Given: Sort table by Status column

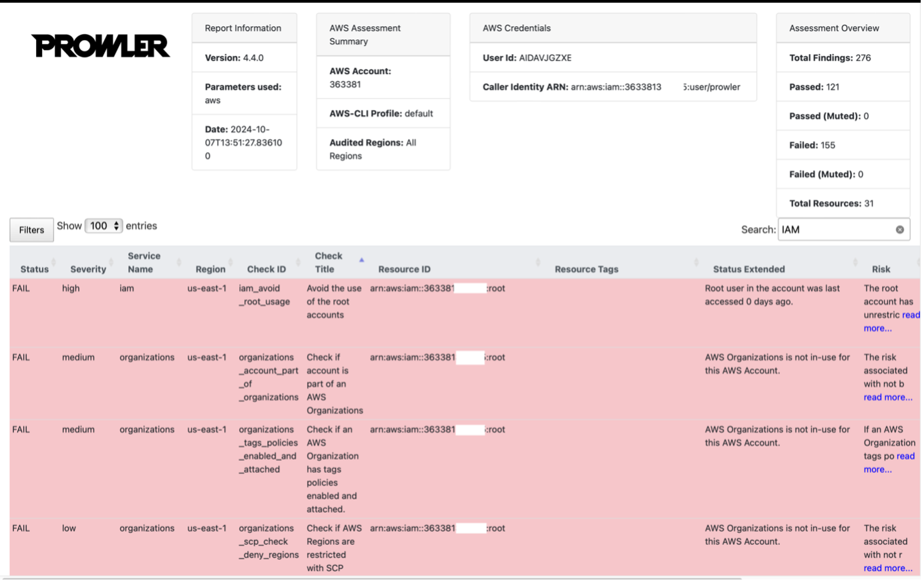Looking at the screenshot, I should click(x=34, y=269).
